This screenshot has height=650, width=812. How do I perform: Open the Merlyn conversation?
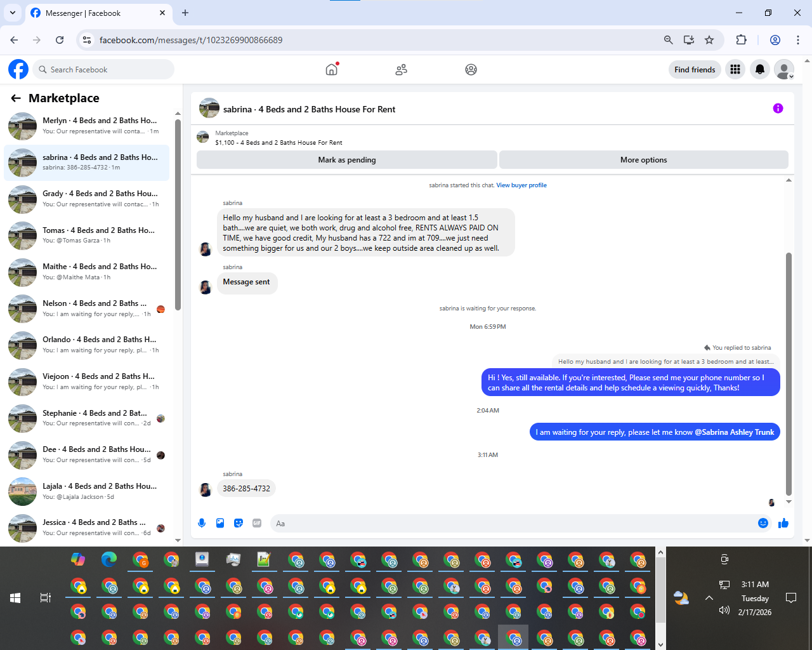87,126
